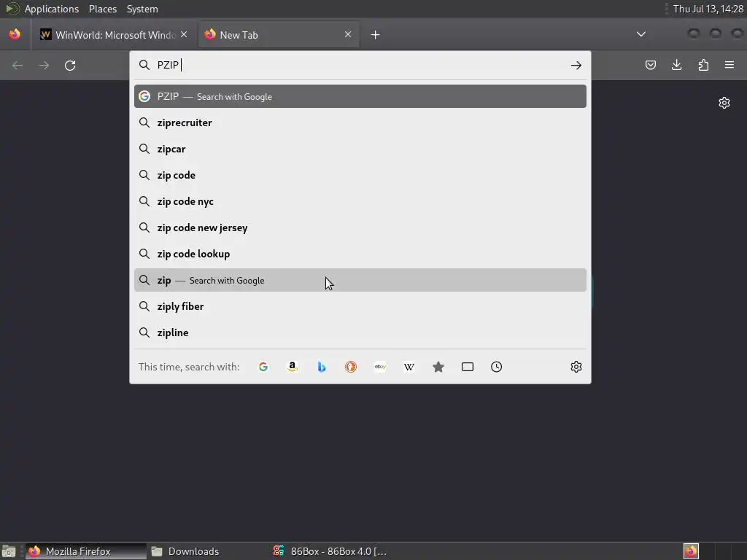Viewport: 747px width, 560px height.
Task: Open the System menu
Action: 142,9
